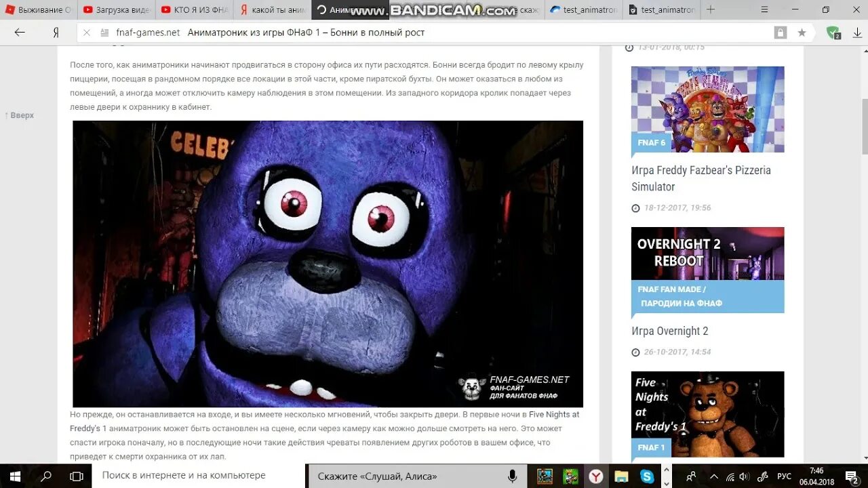Viewport: 868px width, 488px height.
Task: Switch to the 'Загрузка видео' YouTube tab
Action: pos(117,9)
